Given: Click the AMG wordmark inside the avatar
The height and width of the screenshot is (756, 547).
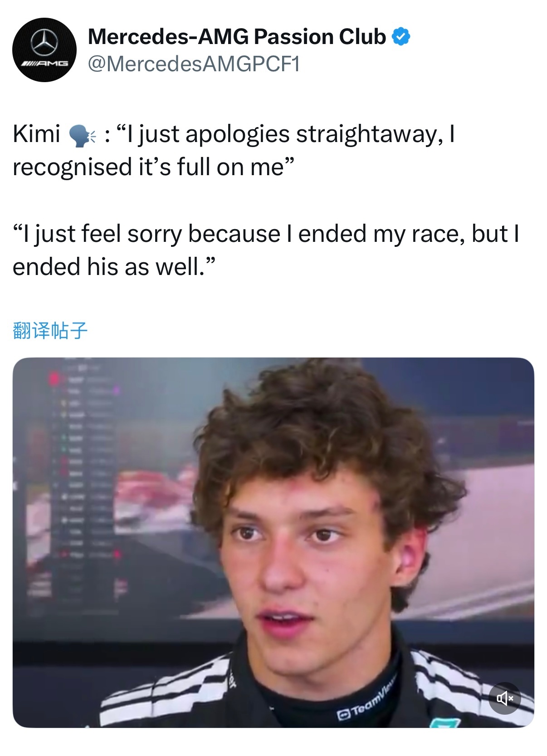Looking at the screenshot, I should click(x=44, y=64).
